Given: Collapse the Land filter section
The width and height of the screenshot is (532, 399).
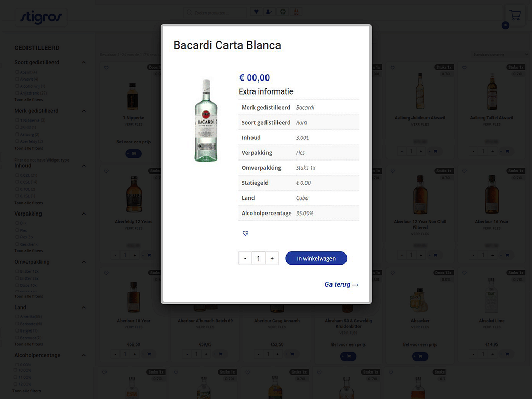Looking at the screenshot, I should click(x=84, y=308).
